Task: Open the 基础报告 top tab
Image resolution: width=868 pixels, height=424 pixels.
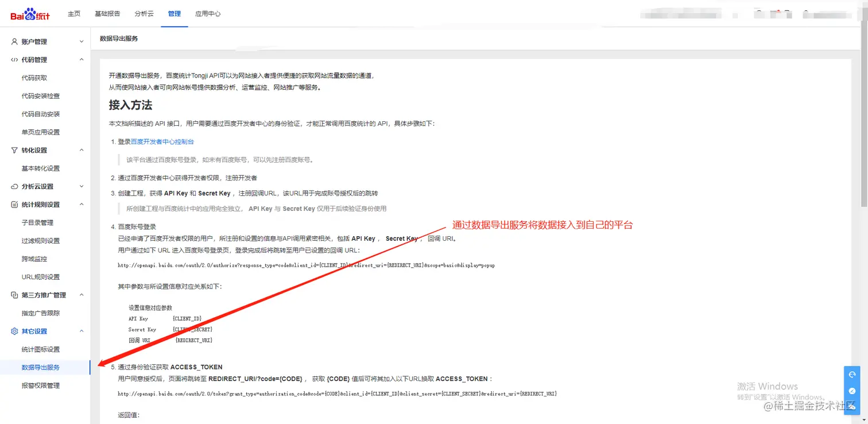Action: pos(107,14)
